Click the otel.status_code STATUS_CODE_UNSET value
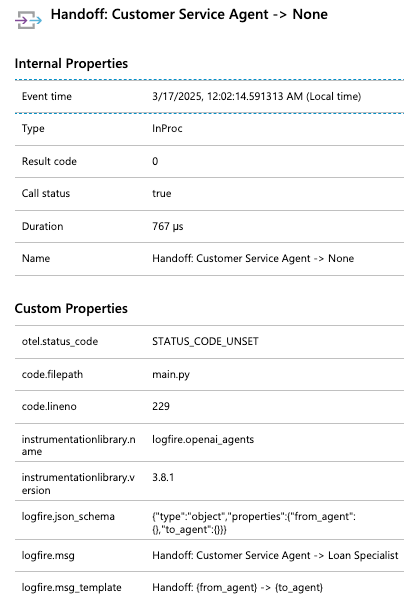This screenshot has height=601, width=404. (x=205, y=342)
